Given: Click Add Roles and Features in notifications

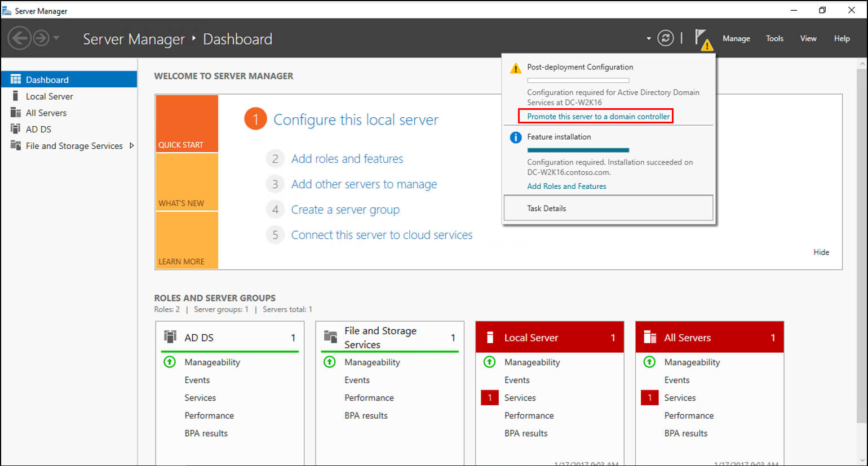Looking at the screenshot, I should (566, 186).
